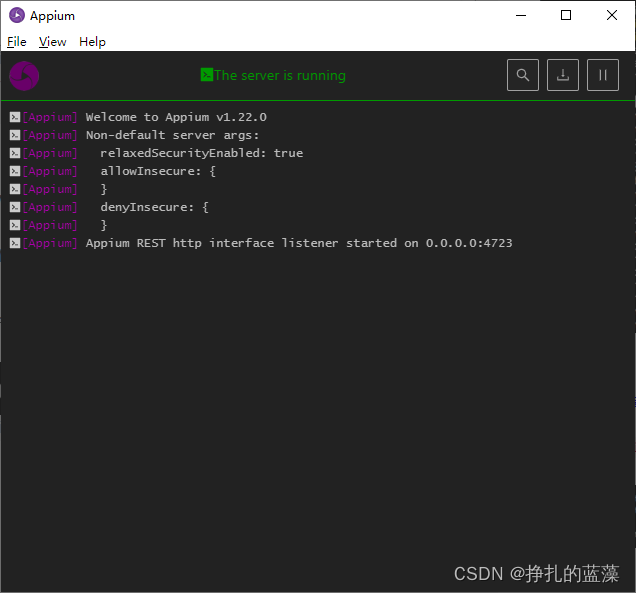Minimize the Appium window
This screenshot has height=593, width=636.
tap(521, 15)
